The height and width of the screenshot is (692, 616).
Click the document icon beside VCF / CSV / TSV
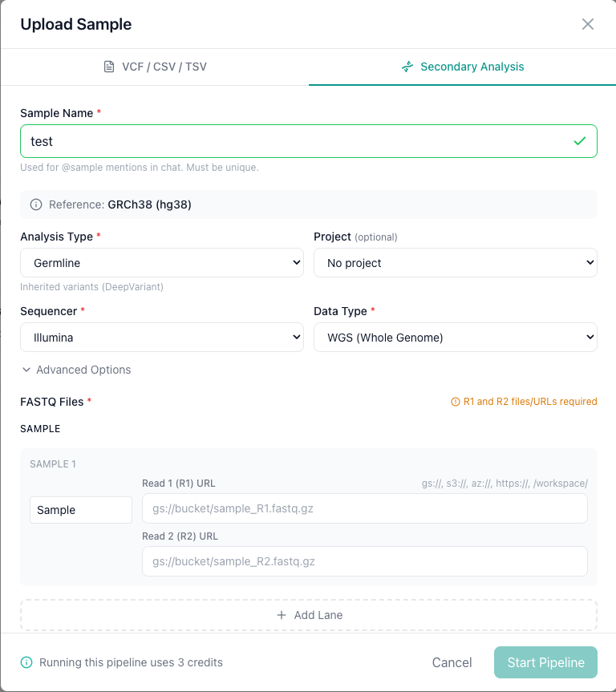point(109,67)
